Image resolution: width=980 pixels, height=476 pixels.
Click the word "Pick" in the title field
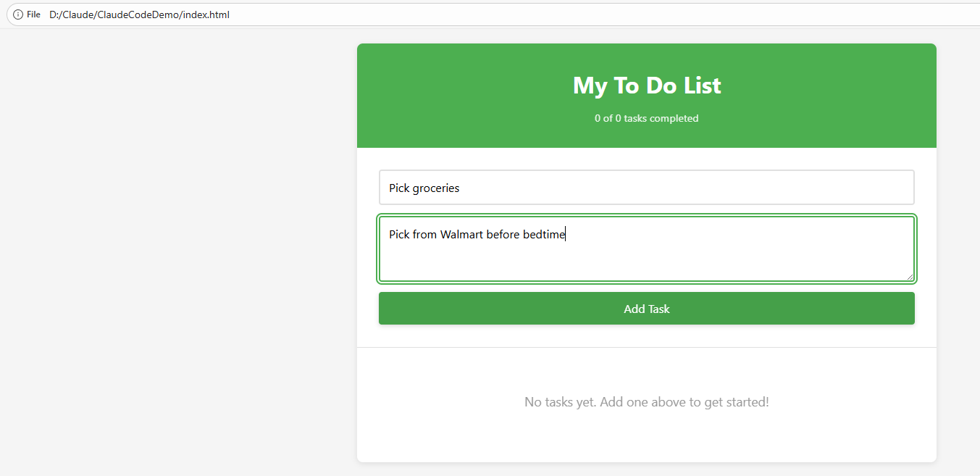(399, 188)
